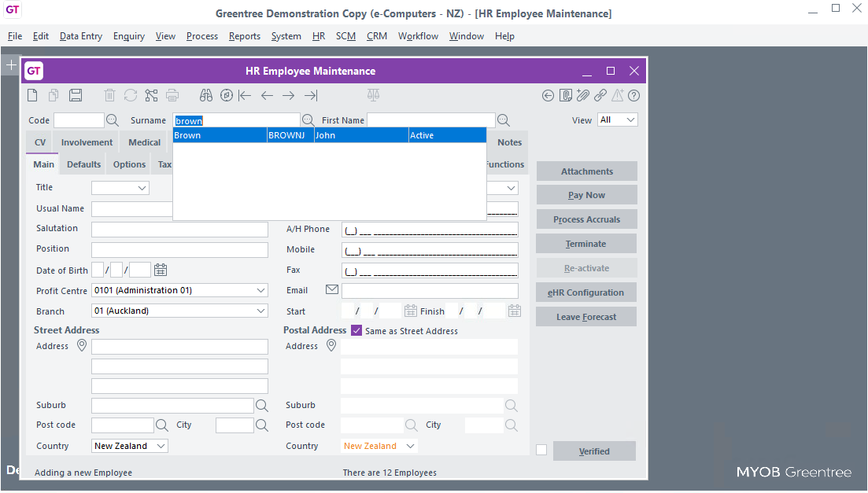Click the Street Address map pin icon
Screen dimensions: 868x493
coord(82,345)
